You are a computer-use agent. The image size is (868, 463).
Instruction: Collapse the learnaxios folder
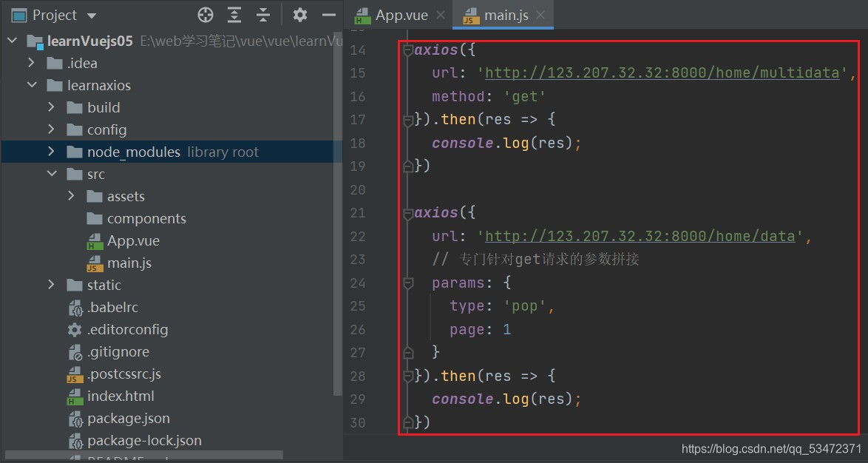click(x=32, y=85)
